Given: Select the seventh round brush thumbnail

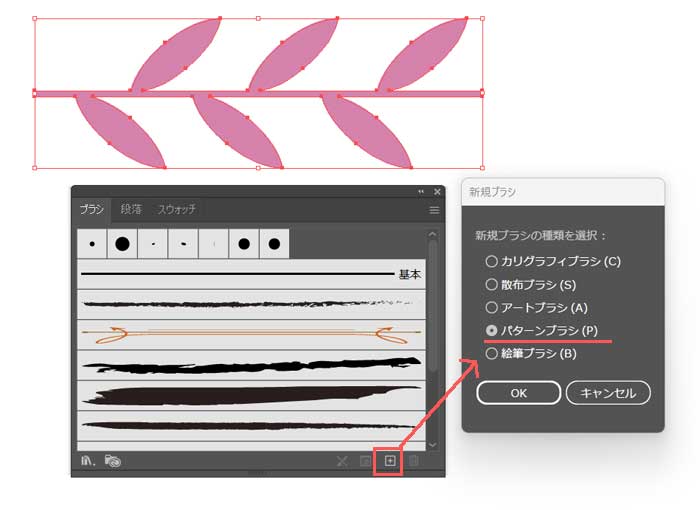Looking at the screenshot, I should [274, 244].
